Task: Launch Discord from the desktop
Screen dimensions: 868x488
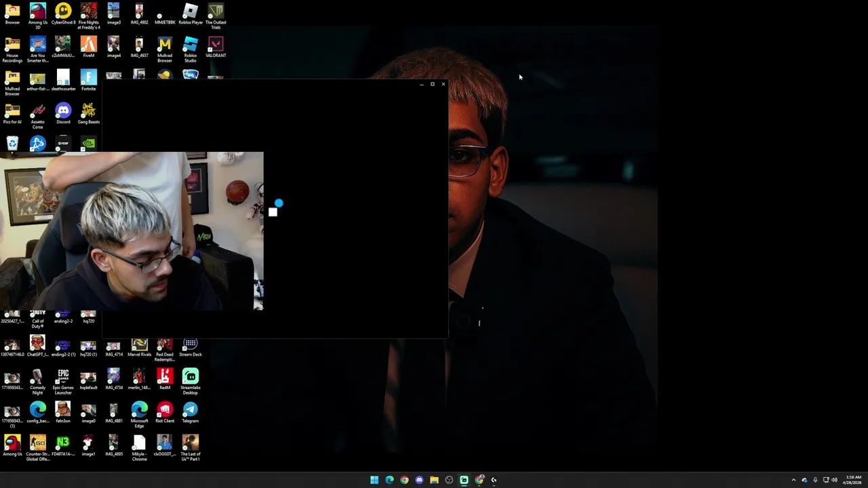Action: click(x=63, y=114)
